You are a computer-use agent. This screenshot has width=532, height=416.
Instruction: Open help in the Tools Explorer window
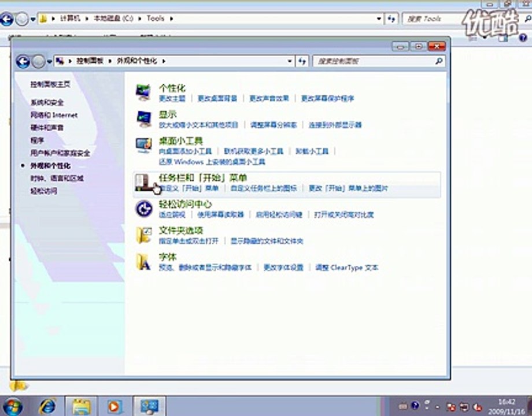coord(523,38)
